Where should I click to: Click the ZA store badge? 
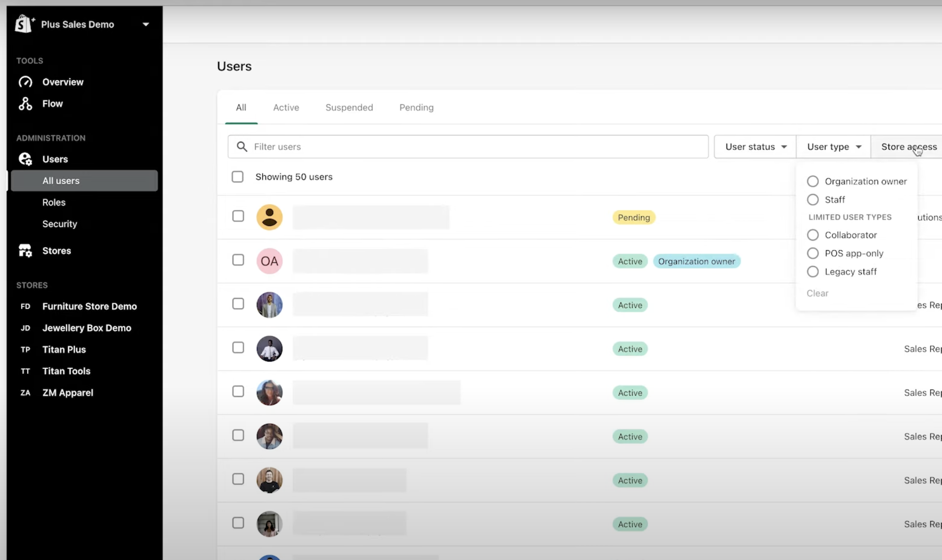[x=25, y=393]
